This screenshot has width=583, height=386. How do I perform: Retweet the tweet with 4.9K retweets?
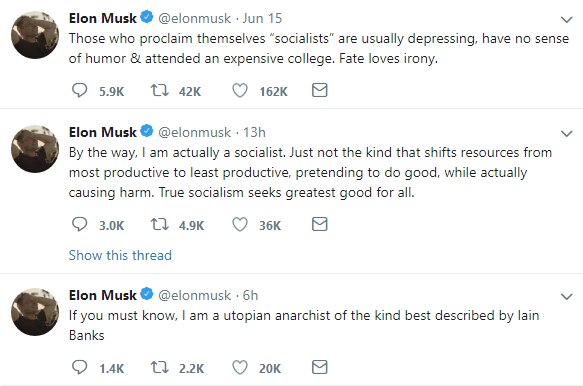coord(159,224)
